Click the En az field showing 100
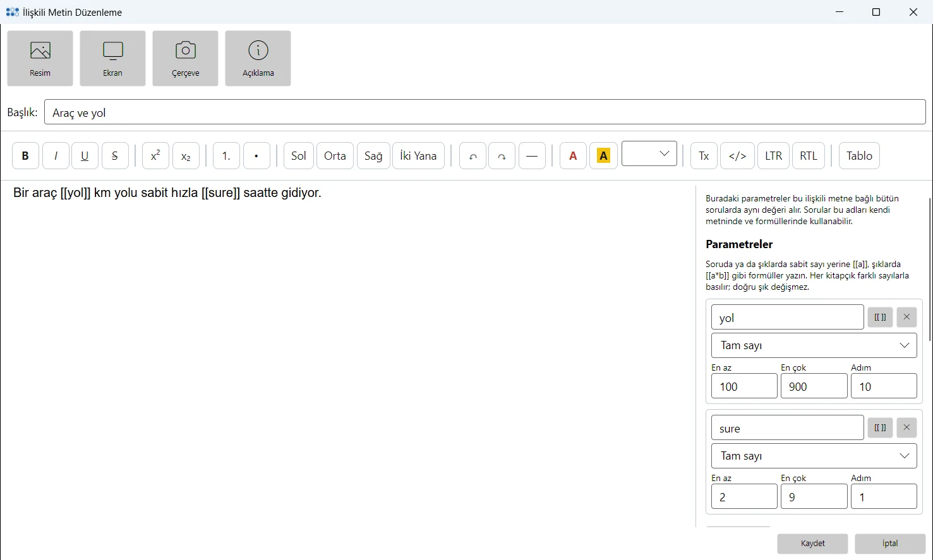 click(x=744, y=386)
